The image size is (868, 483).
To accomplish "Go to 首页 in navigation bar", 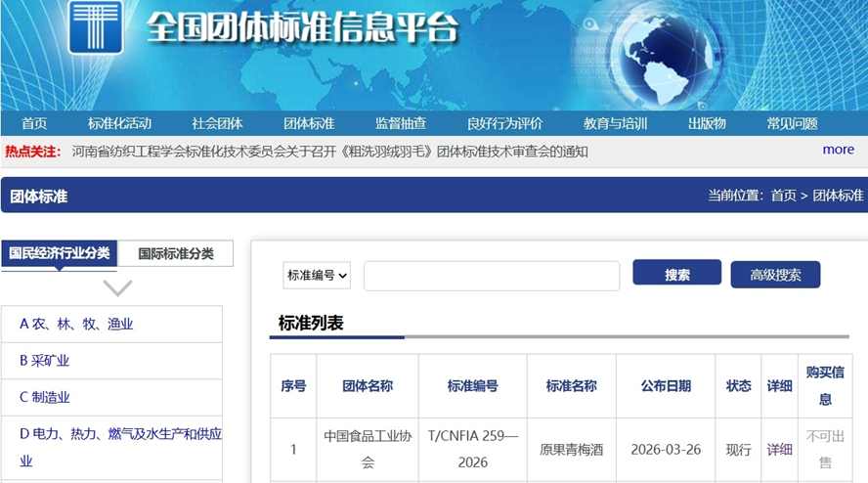I will [x=34, y=123].
